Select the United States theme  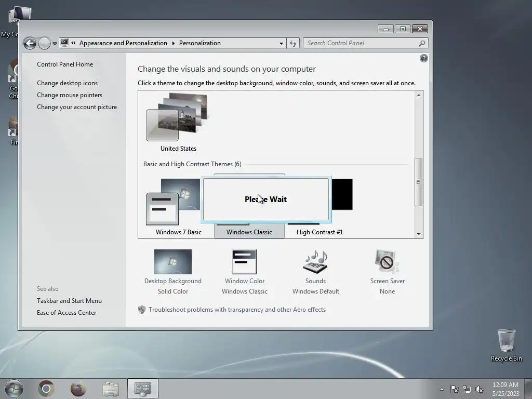pyautogui.click(x=178, y=123)
